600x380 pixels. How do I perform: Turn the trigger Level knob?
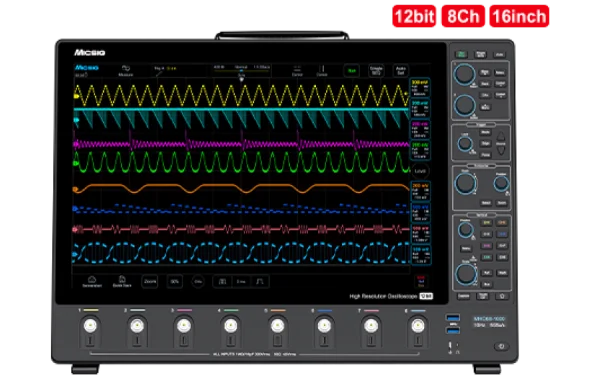[x=465, y=144]
